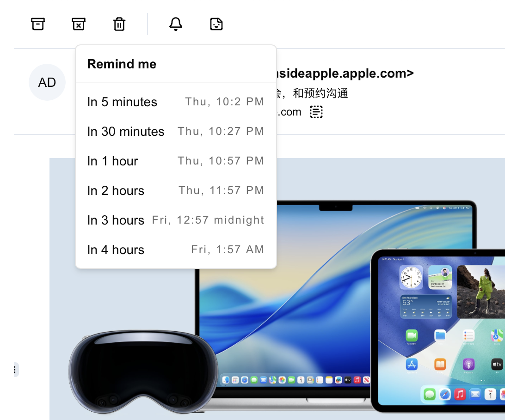Click the archive box with X icon
The image size is (505, 420).
[x=78, y=24]
